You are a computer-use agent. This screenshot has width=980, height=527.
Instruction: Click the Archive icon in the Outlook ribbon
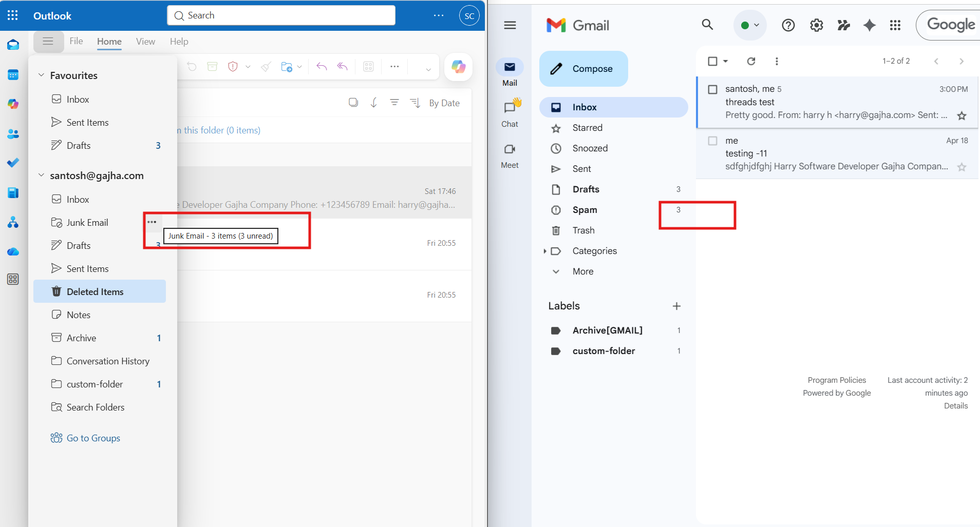coord(213,66)
